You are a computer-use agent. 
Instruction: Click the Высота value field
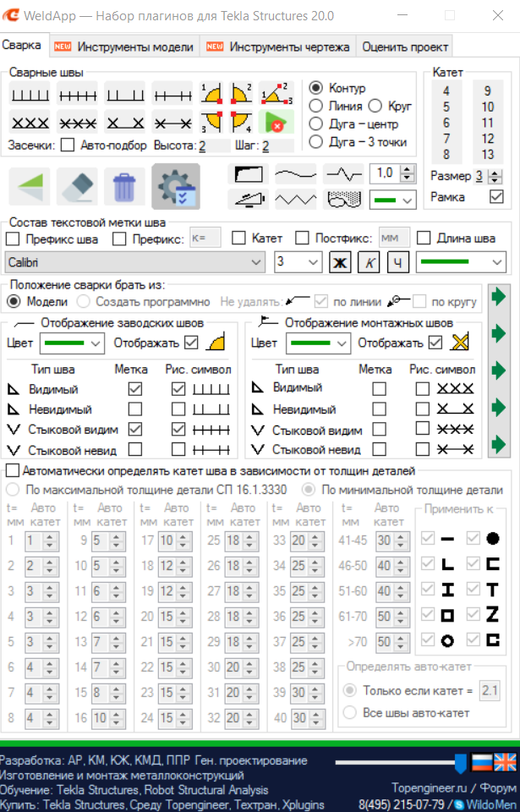(213, 146)
